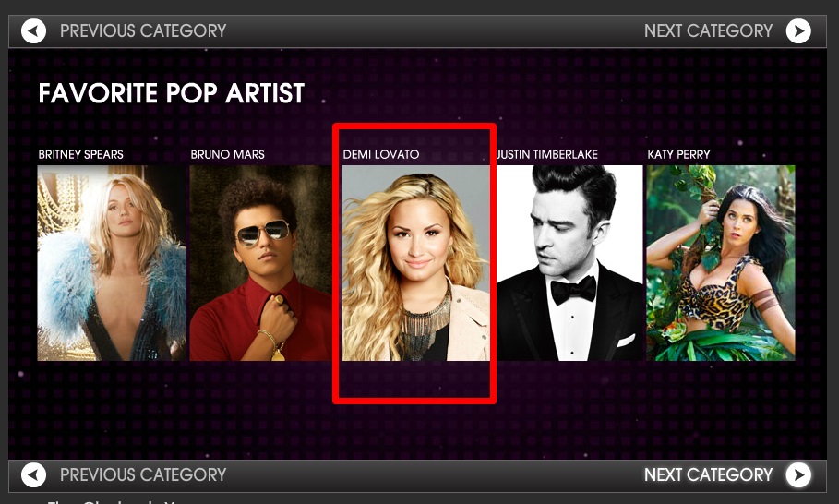Click the BRUNO MARS name label

[x=227, y=155]
